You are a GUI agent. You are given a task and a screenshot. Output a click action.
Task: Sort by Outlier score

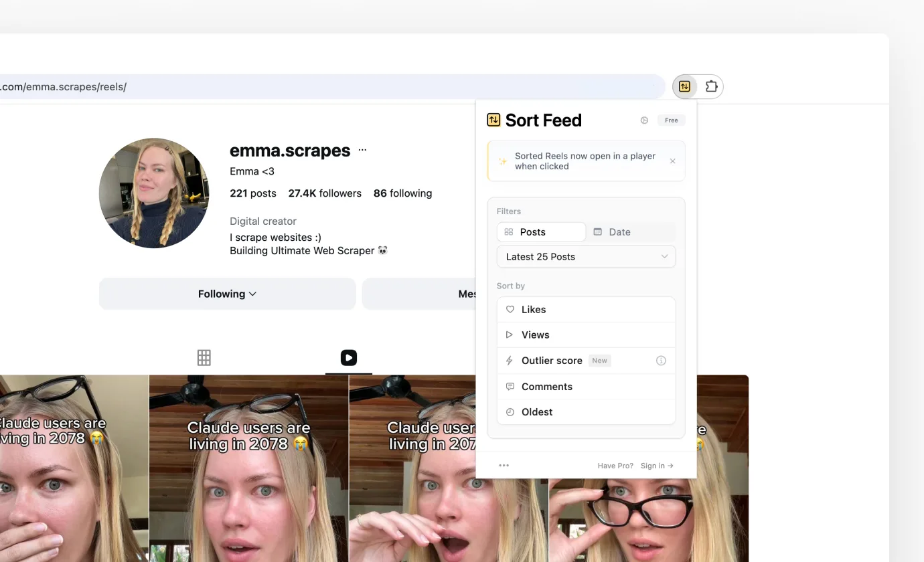(586, 361)
